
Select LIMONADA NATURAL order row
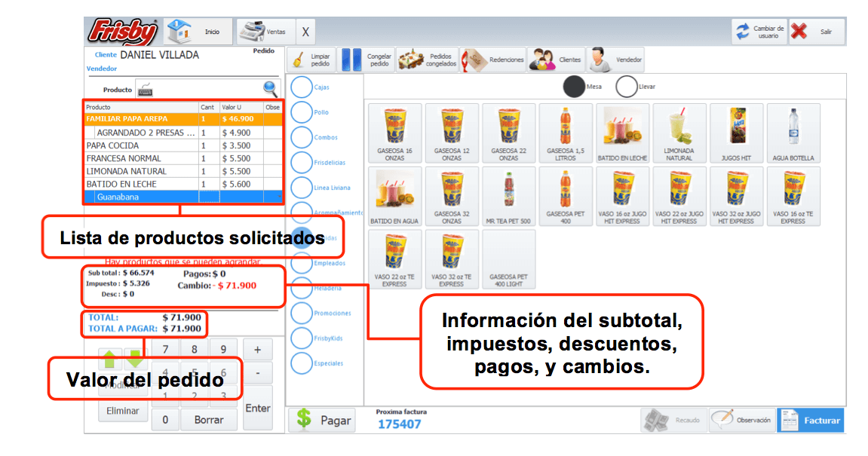pos(183,171)
